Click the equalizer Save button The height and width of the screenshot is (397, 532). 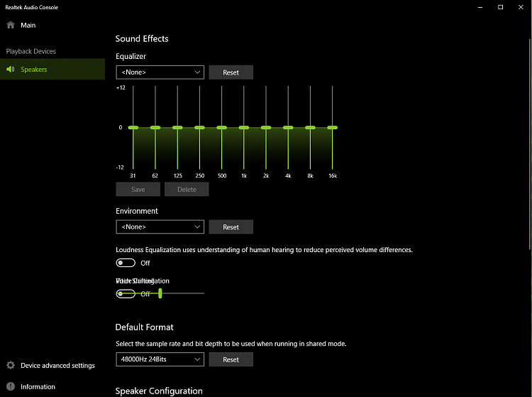(x=138, y=189)
